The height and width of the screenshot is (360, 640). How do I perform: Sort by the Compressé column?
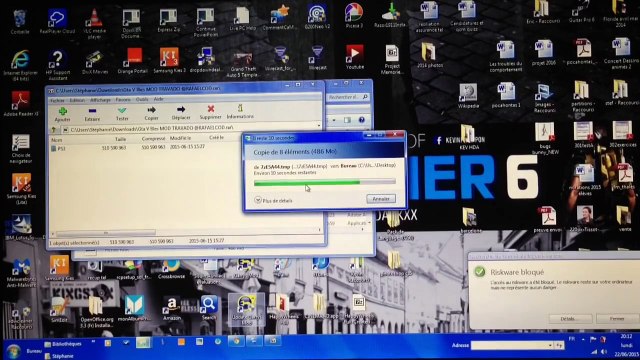point(153,139)
